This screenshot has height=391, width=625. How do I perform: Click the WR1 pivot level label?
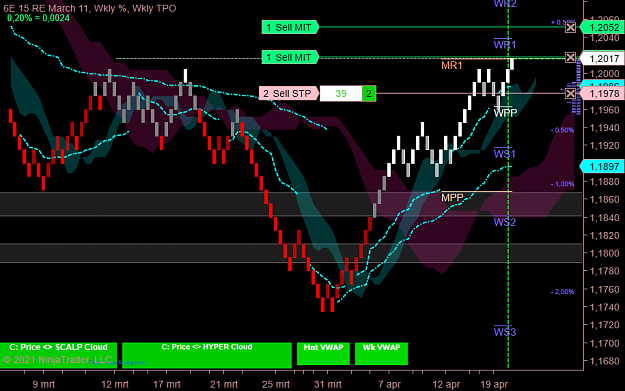[505, 45]
